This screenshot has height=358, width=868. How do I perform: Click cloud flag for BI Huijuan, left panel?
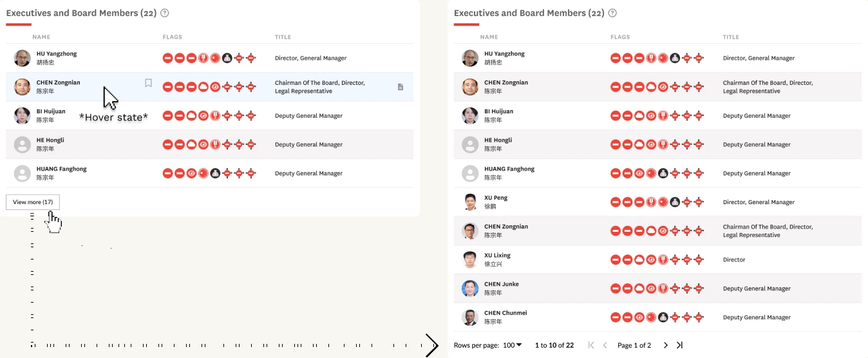pyautogui.click(x=191, y=116)
